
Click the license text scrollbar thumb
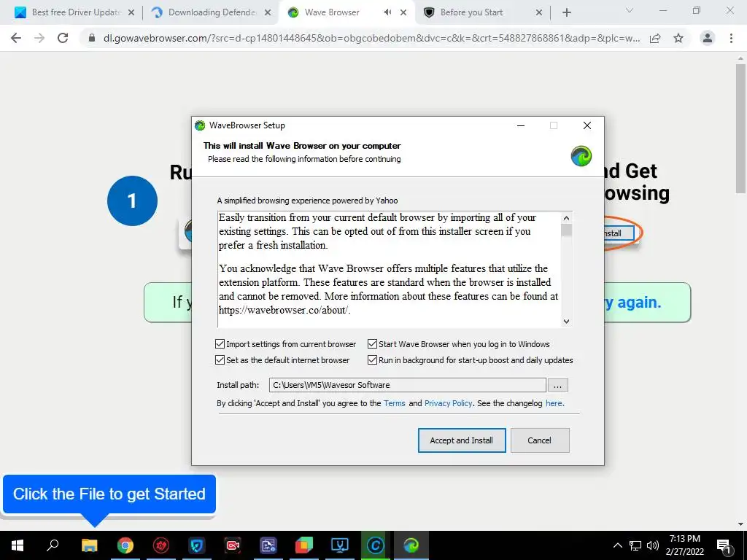[x=566, y=230]
